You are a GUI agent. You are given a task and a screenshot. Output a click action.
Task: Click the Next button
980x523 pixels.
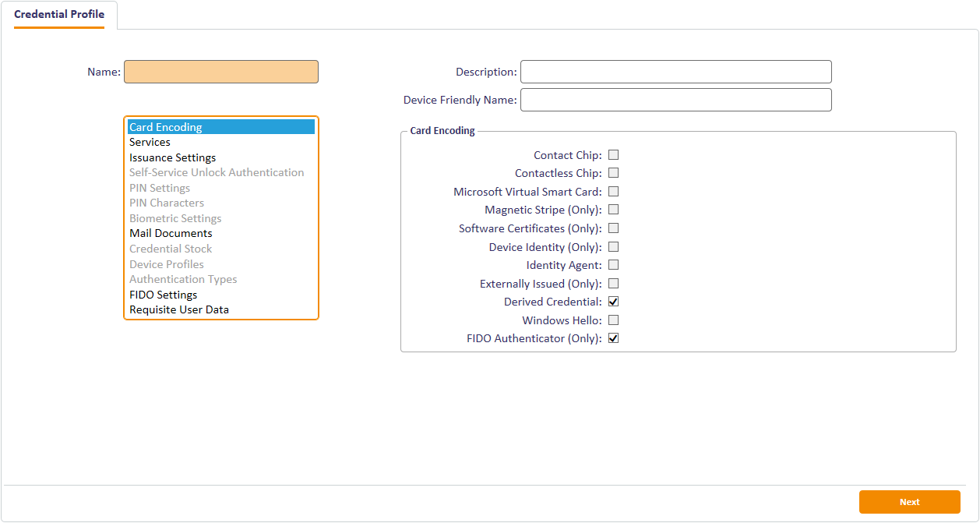[909, 502]
